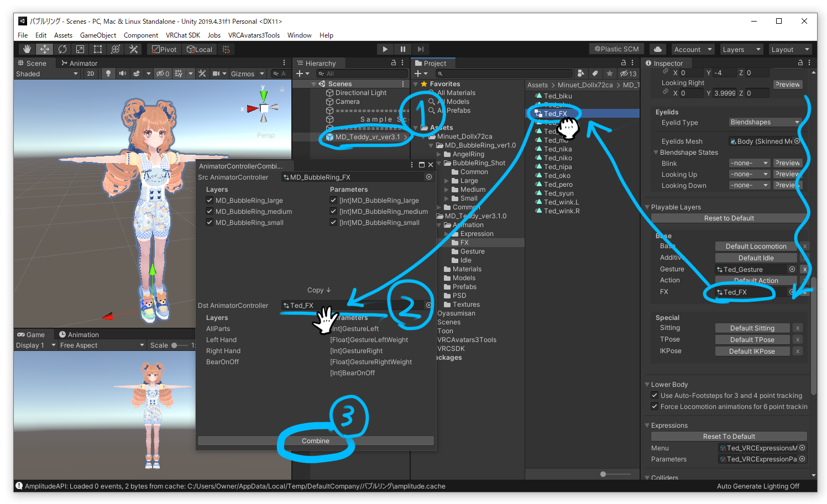Select MD_Teddy_vr_ver3.1 in Hierarchy
This screenshot has height=504, width=827.
[367, 137]
